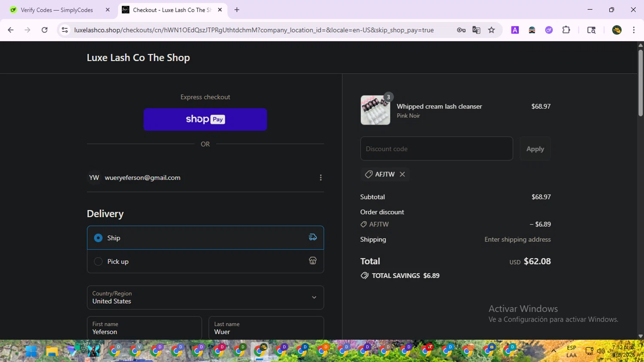644x362 pixels.
Task: View site information icon in address bar
Action: point(65,30)
